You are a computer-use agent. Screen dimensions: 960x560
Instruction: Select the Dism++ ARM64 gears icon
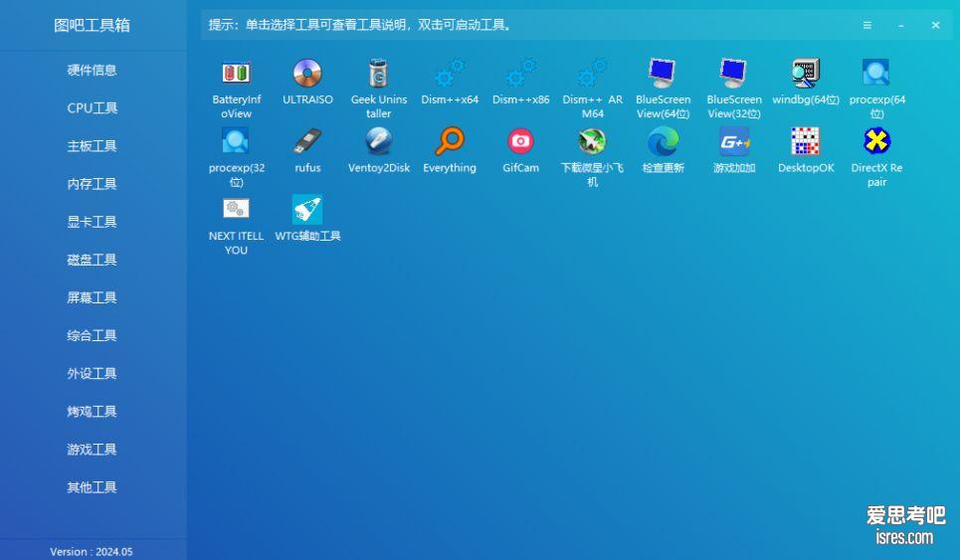click(x=592, y=73)
